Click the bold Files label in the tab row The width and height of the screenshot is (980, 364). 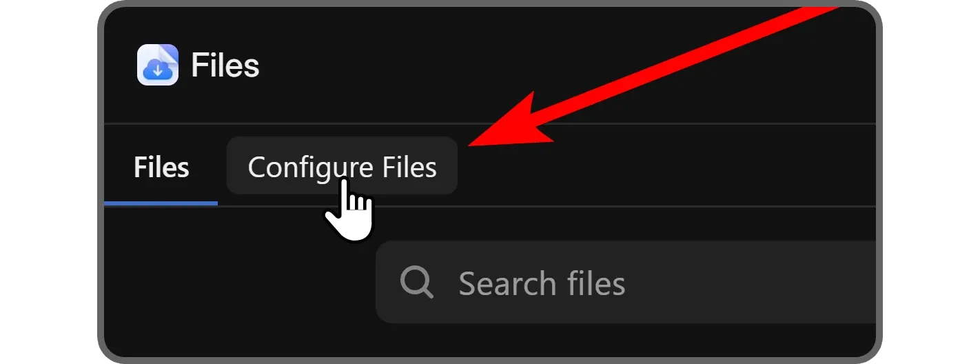tap(161, 168)
